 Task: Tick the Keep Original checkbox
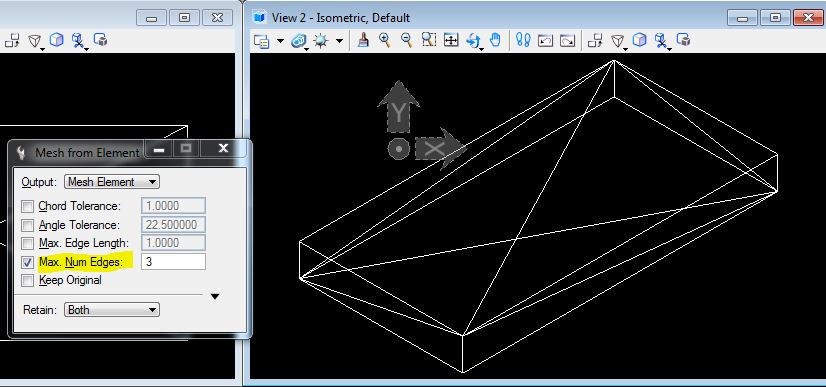point(27,280)
